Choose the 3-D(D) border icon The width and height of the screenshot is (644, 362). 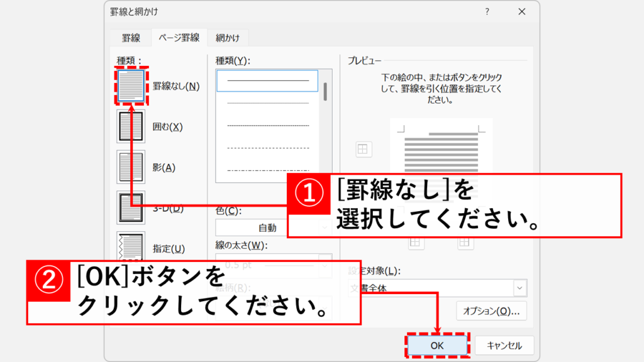[131, 207]
